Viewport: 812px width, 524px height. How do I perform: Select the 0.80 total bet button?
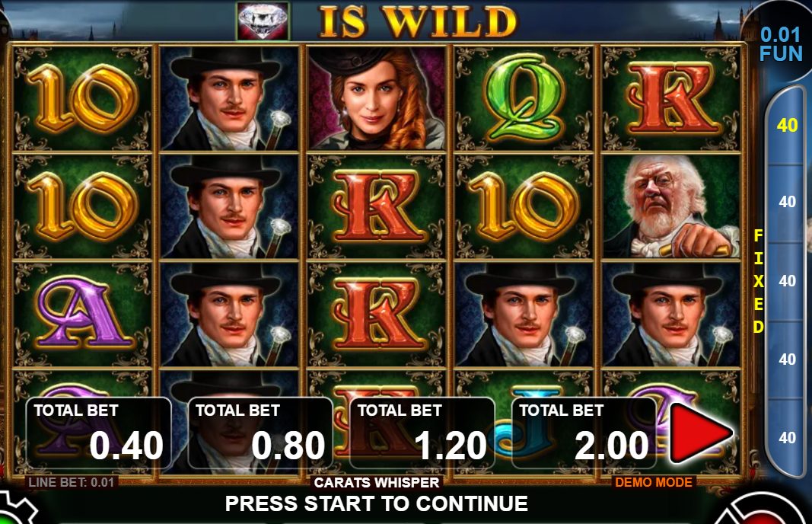(260, 433)
